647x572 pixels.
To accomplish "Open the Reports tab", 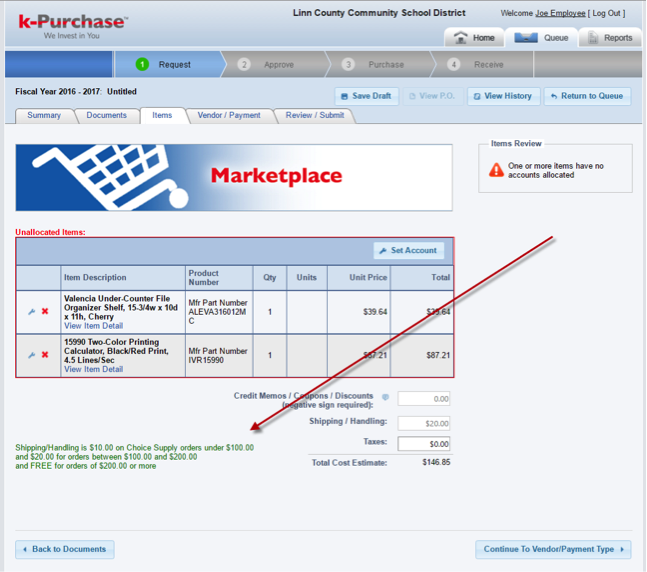I will tap(610, 38).
